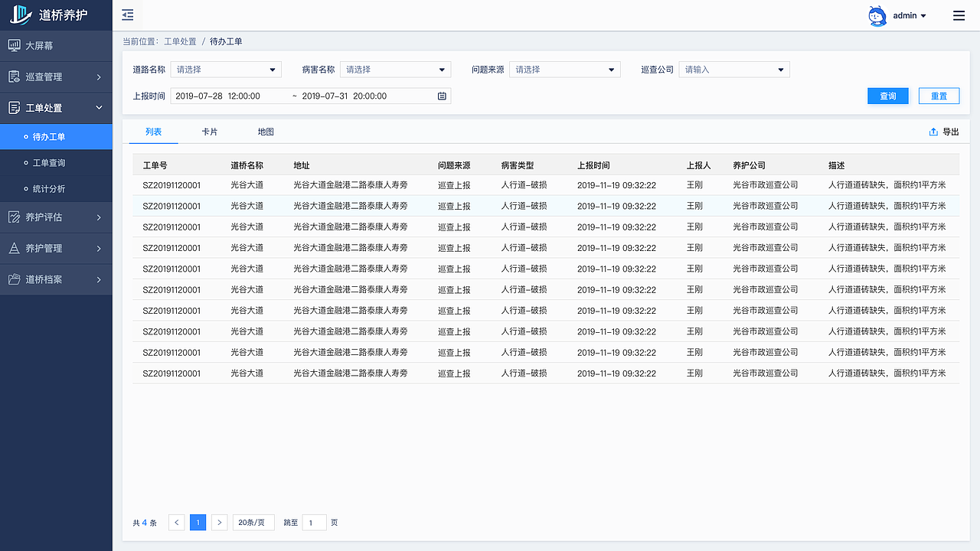Click the export upload icon
The height and width of the screenshot is (551, 980).
click(933, 132)
